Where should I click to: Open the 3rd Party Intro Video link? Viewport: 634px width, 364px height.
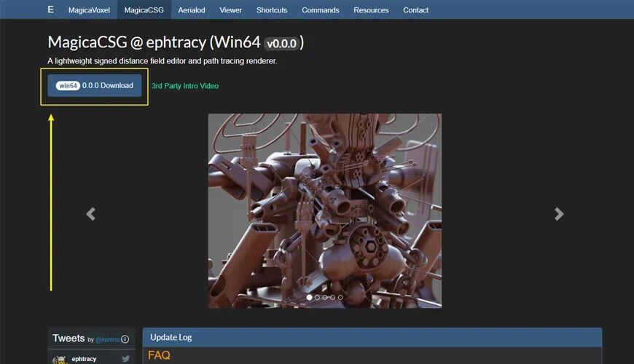(x=185, y=86)
